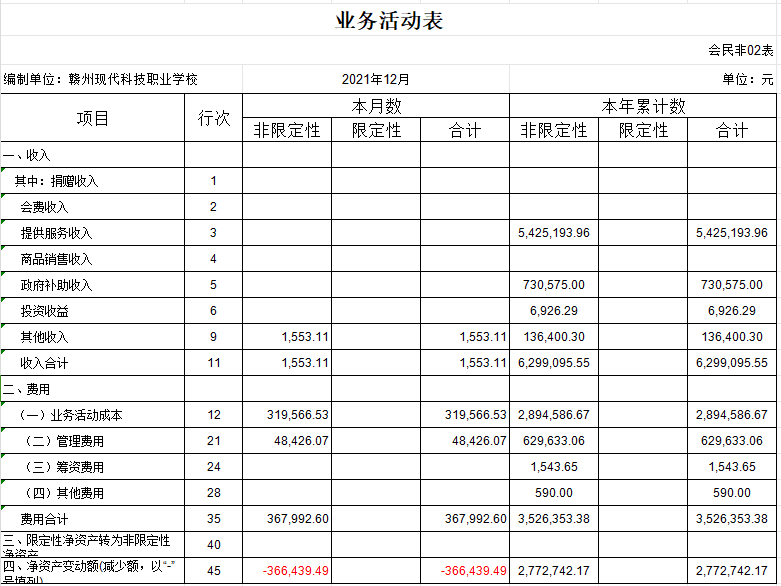Viewport: 781px width, 586px height.
Task: Select the 项目 header cell
Action: click(93, 118)
